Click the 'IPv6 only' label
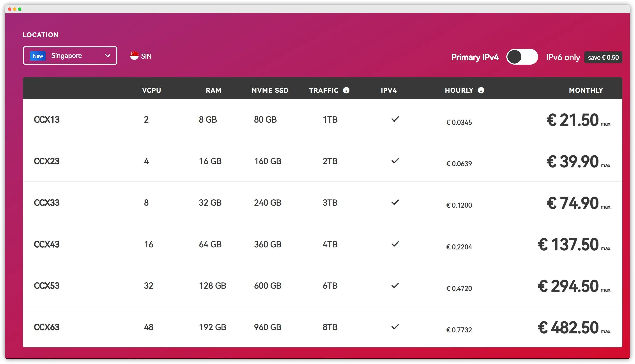The image size is (635, 364). pos(563,57)
